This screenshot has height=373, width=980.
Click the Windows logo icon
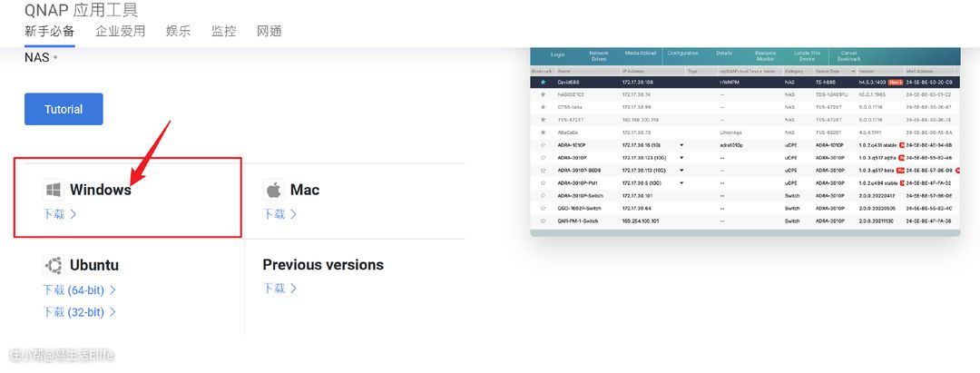(x=54, y=190)
